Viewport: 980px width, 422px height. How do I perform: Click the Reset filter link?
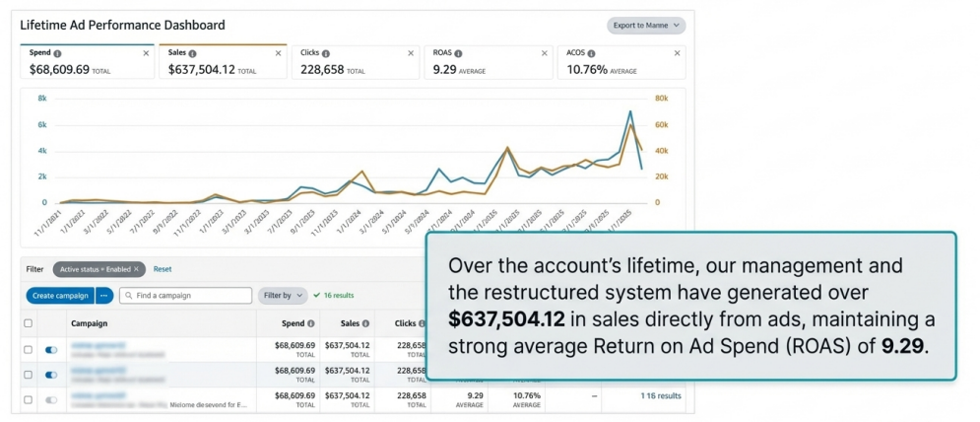click(x=163, y=269)
